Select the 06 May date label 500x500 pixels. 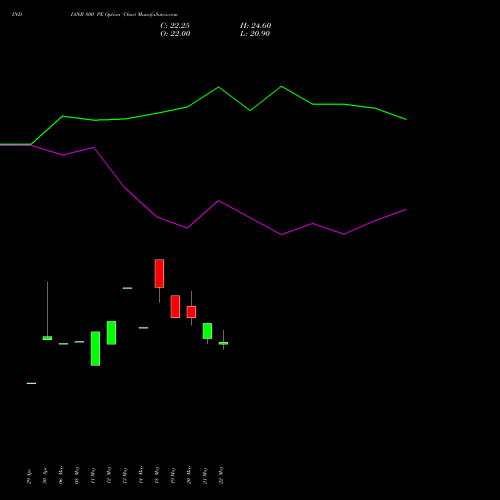61,475
